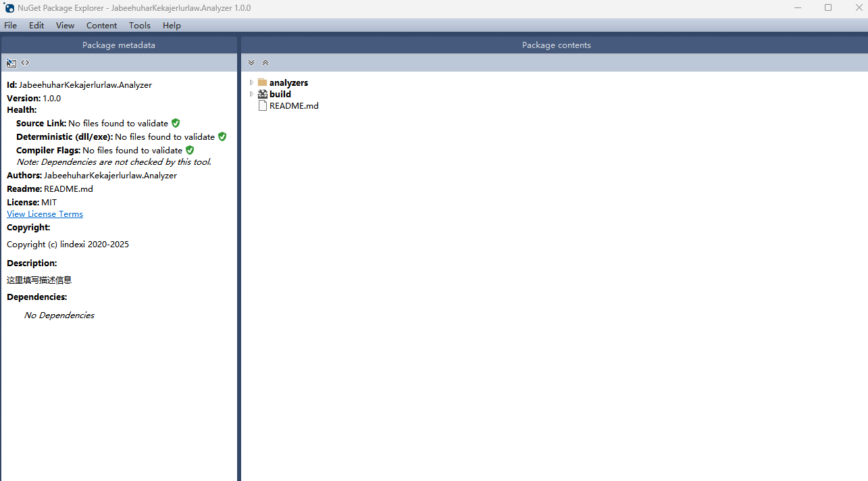Click the Compiler Flags green shield icon

(190, 150)
